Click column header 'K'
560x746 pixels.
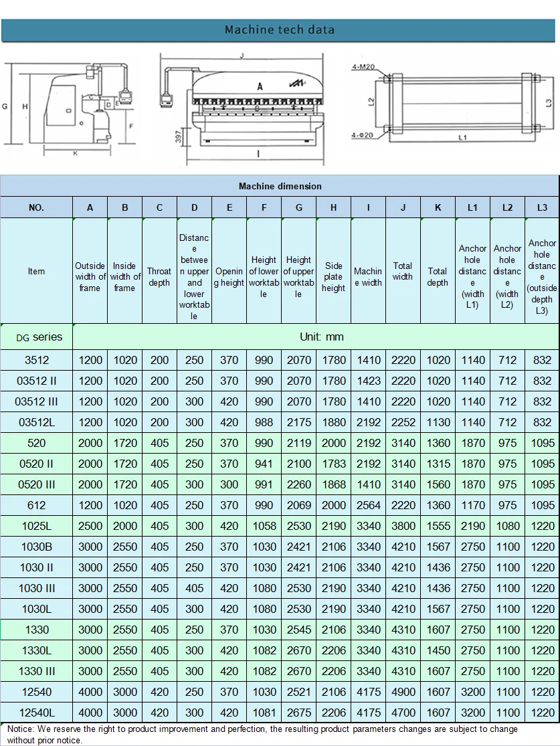point(438,207)
